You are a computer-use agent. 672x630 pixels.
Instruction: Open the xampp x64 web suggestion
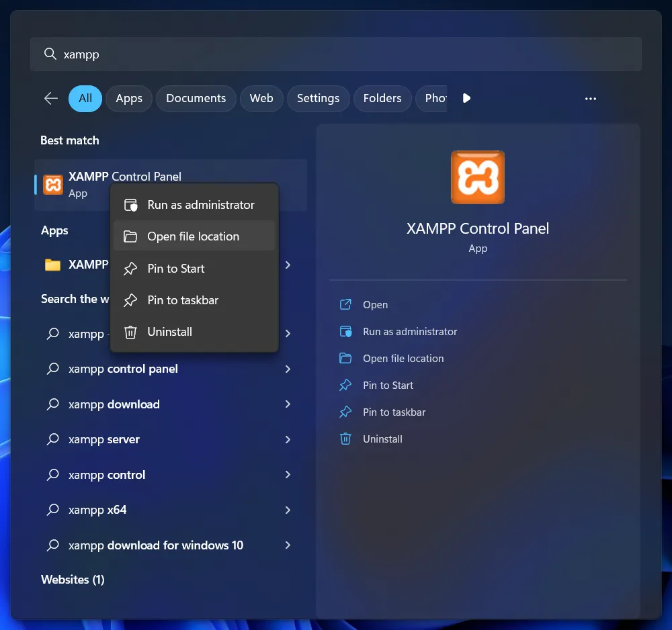(x=170, y=510)
